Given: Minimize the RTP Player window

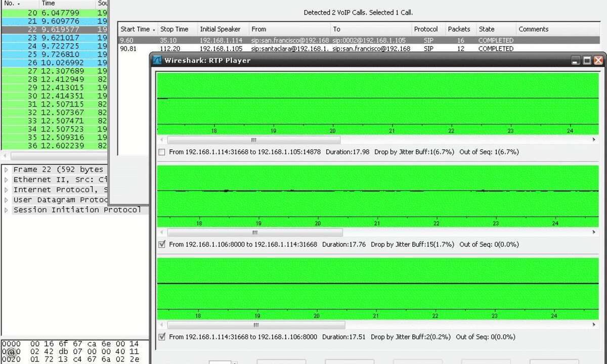Looking at the screenshot, I should (x=576, y=61).
